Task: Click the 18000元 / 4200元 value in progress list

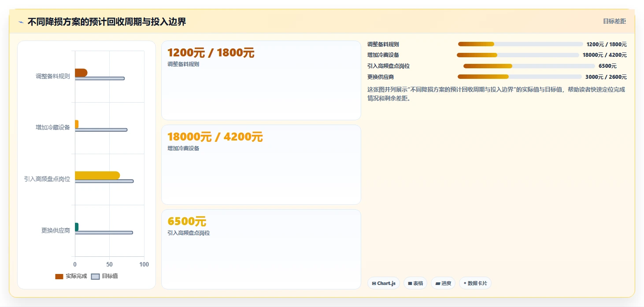Action: [604, 55]
